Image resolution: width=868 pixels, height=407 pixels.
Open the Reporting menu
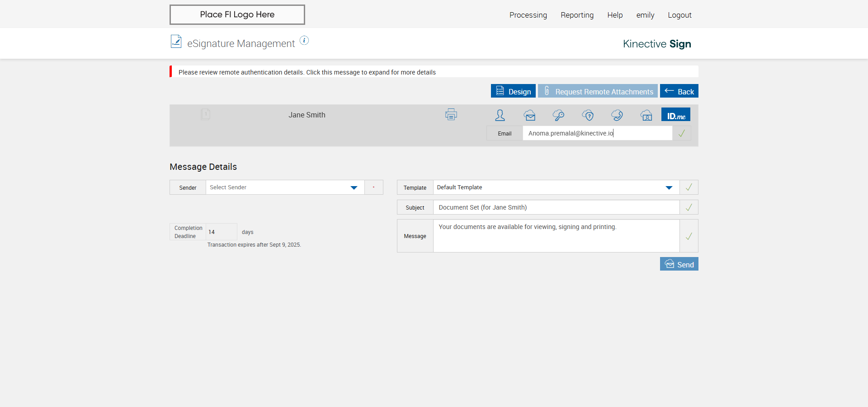(577, 15)
